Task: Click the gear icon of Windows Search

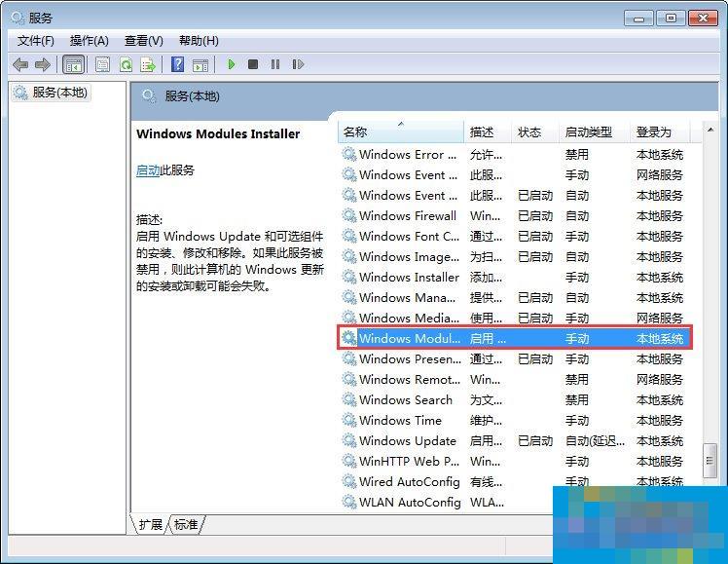Action: coord(349,399)
